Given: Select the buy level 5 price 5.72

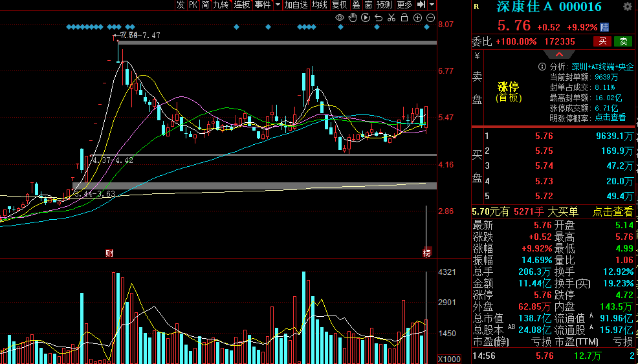Looking at the screenshot, I should pyautogui.click(x=544, y=196).
